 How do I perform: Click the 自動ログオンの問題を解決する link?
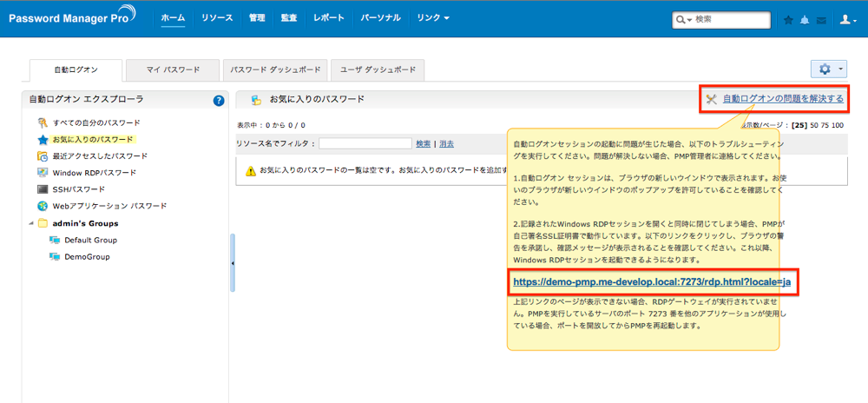(x=783, y=99)
